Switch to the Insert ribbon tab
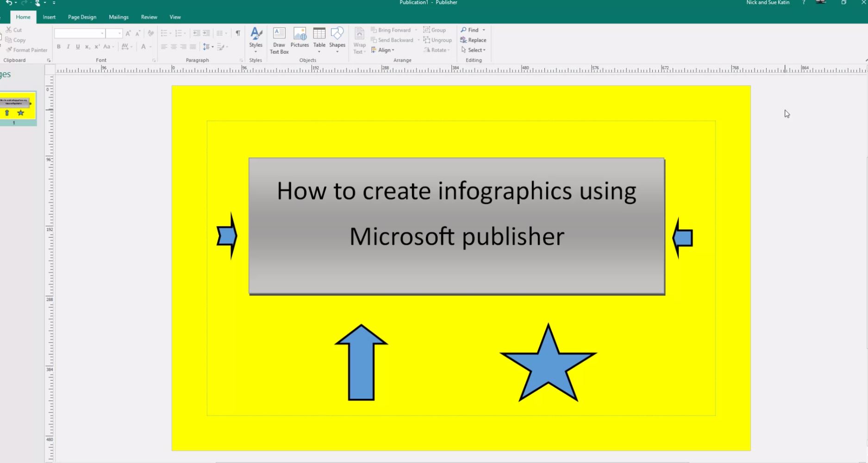This screenshot has height=463, width=868. 49,17
